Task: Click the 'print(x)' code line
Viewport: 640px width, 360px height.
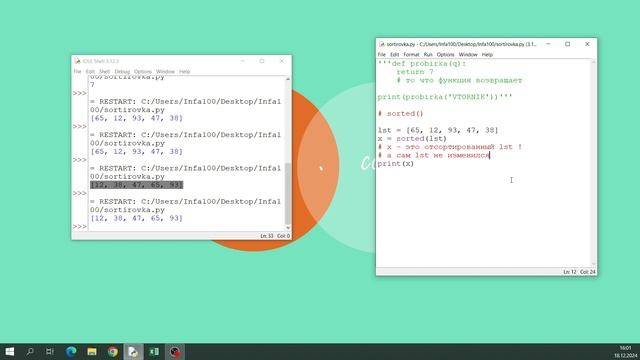Action: (396, 164)
